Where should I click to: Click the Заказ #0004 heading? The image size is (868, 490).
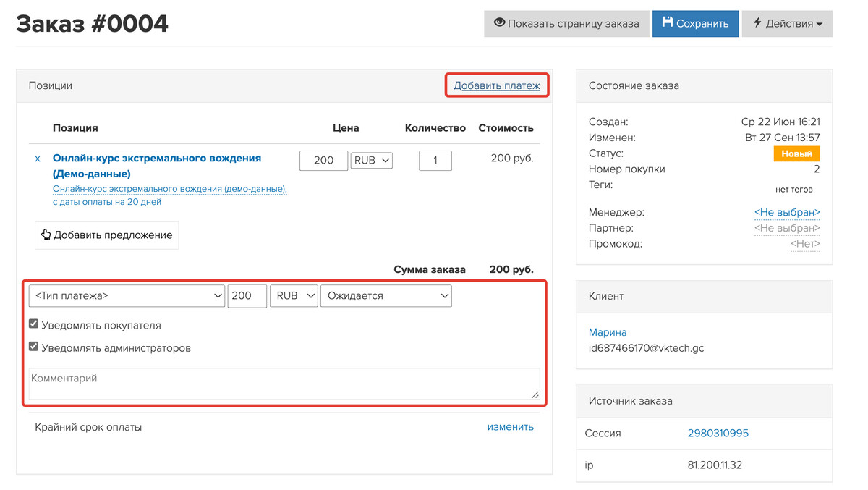pos(92,23)
